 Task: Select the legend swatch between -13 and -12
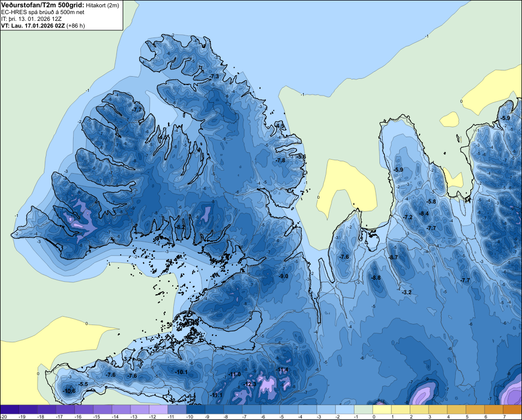click(x=140, y=410)
